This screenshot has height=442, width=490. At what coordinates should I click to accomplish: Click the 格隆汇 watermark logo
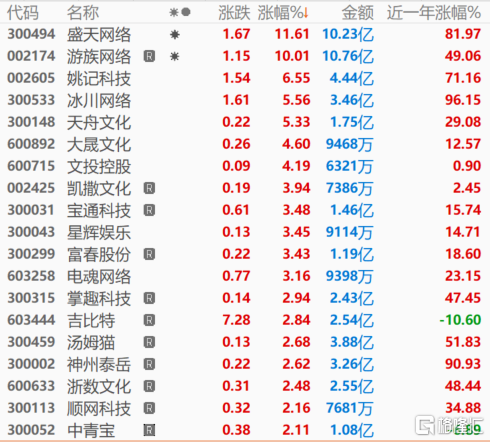pyautogui.click(x=449, y=425)
